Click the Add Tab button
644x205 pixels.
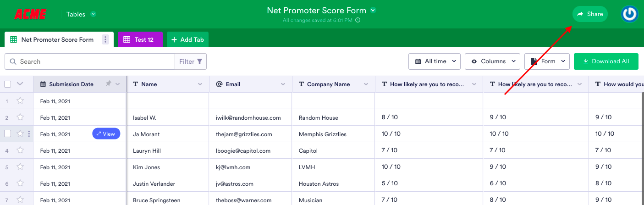[x=187, y=39]
